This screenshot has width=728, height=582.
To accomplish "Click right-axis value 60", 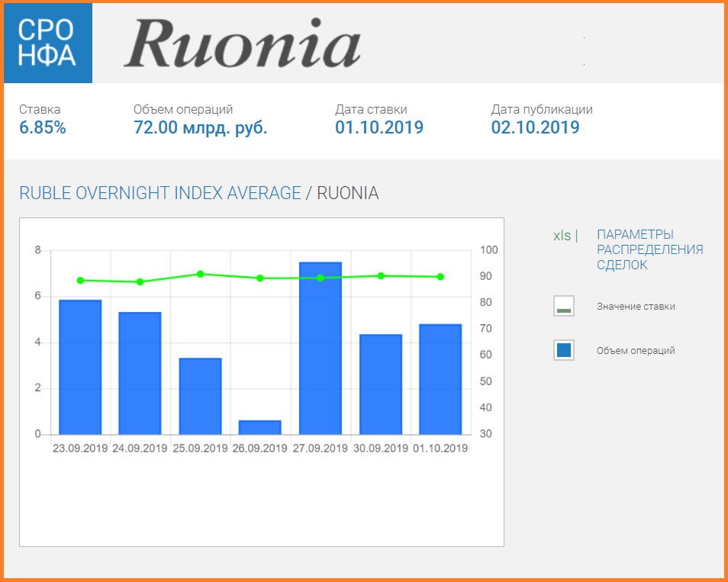I will pos(485,355).
